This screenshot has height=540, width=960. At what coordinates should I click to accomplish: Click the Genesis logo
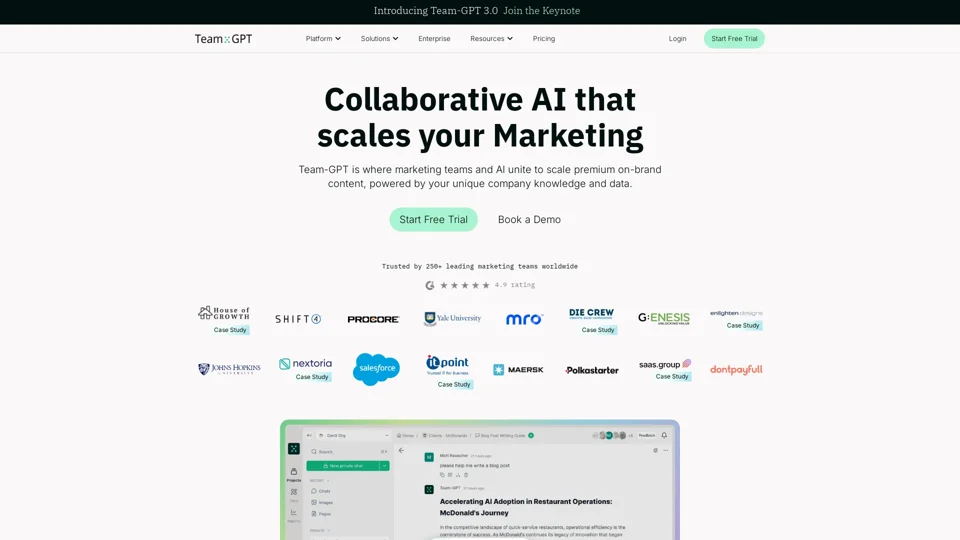(x=664, y=318)
